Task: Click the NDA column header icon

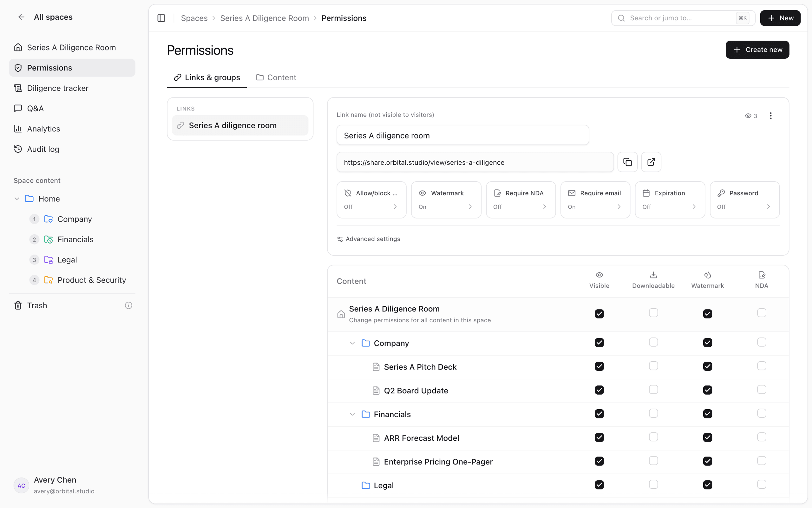Action: [762, 275]
